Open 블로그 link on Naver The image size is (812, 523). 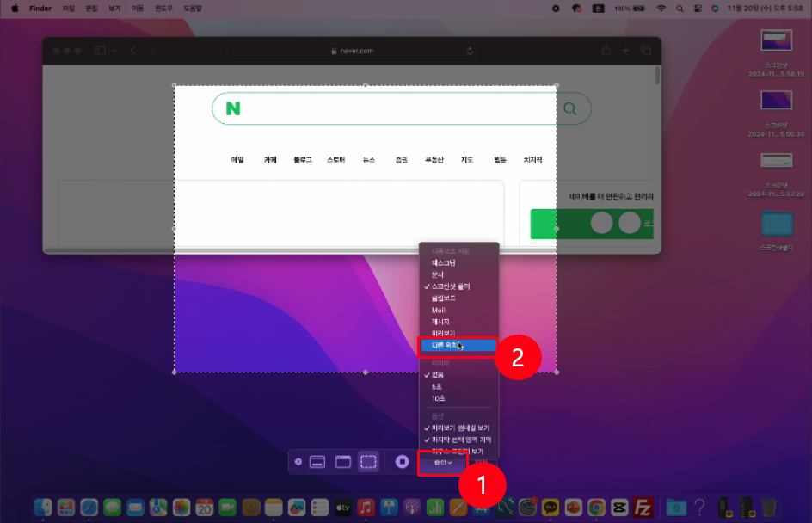coord(303,160)
